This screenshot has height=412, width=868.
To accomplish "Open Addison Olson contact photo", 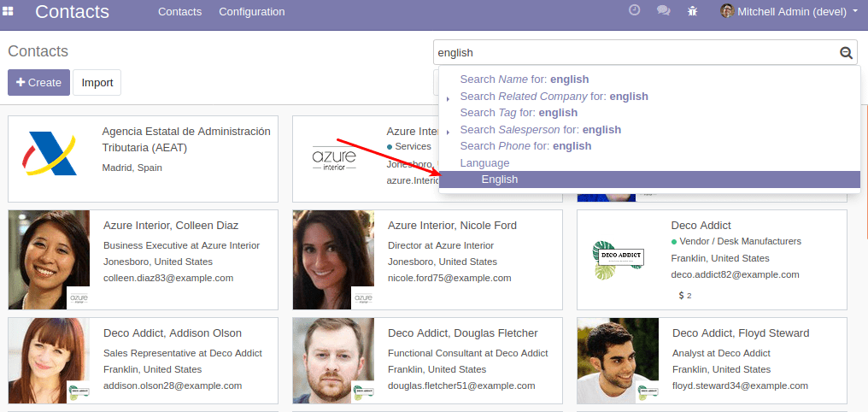I will tap(50, 361).
